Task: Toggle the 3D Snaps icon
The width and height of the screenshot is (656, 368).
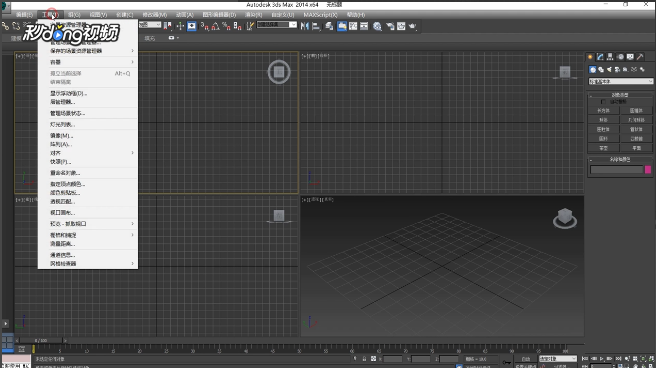Action: coord(204,26)
